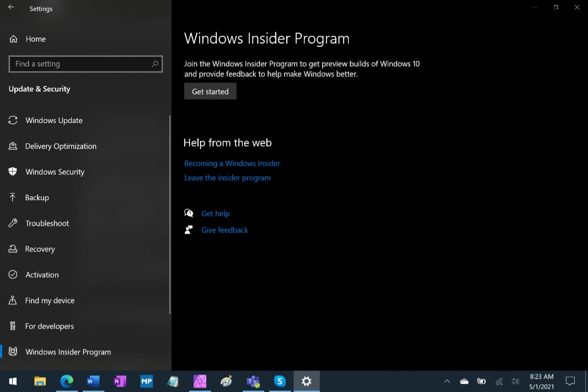Click the search magnifier icon

tap(155, 64)
